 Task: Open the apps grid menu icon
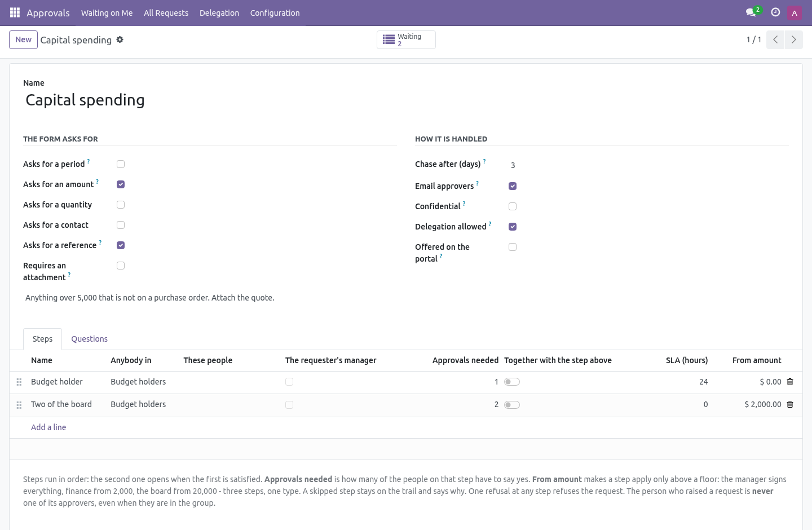coord(15,12)
